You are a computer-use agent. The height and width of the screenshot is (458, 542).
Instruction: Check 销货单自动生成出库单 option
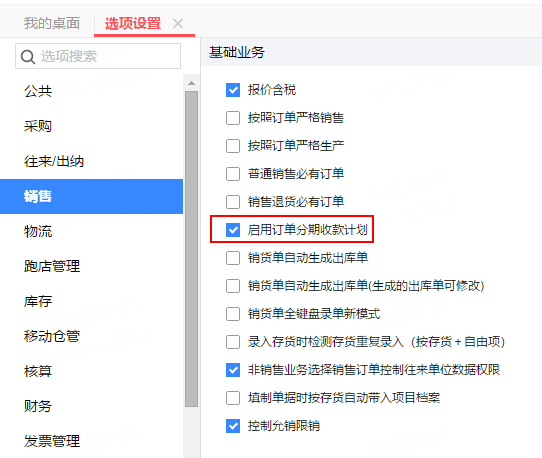click(233, 258)
